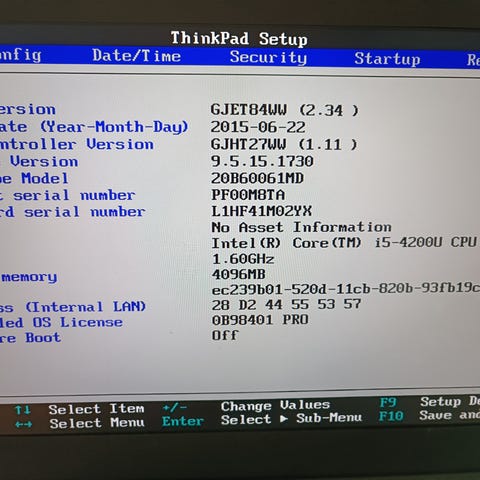The height and width of the screenshot is (480, 480).
Task: Select the Controller Version label
Action: pyautogui.click(x=77, y=144)
